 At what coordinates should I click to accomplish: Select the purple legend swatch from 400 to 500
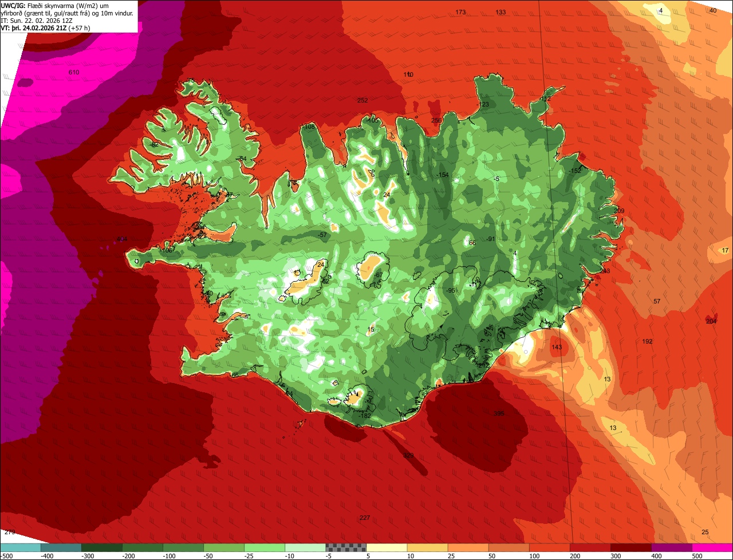[672, 547]
